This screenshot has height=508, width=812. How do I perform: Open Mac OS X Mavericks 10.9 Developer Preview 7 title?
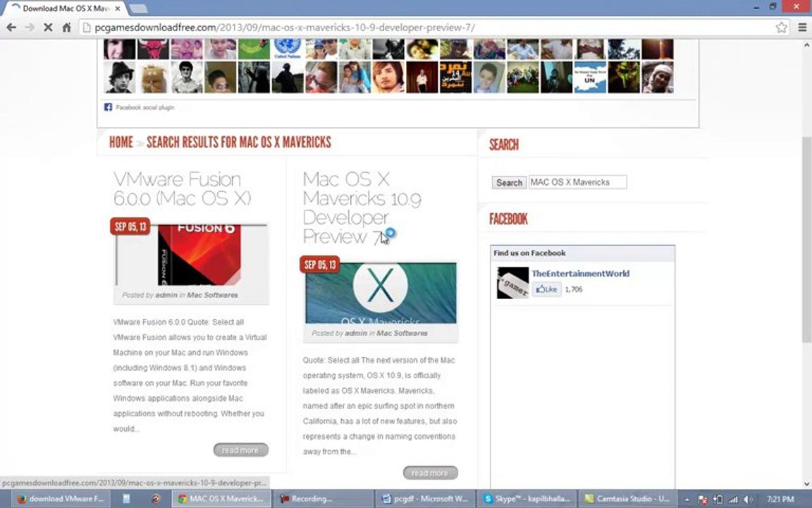point(362,208)
